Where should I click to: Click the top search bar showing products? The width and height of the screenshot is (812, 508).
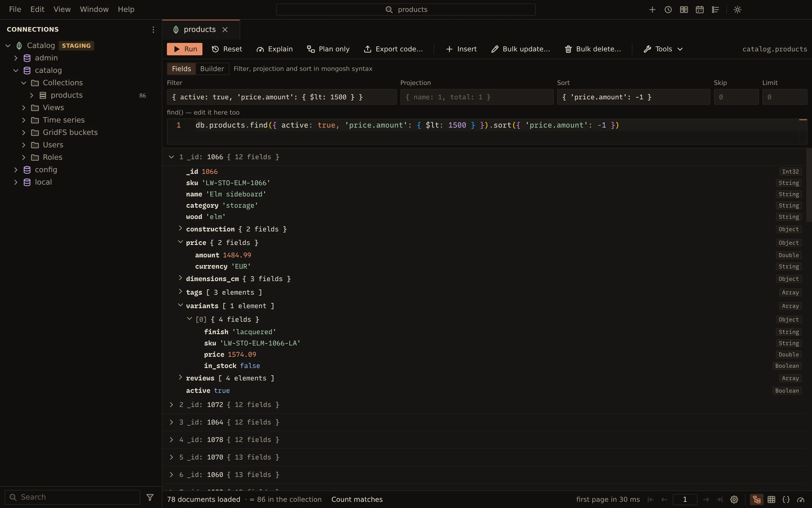point(406,10)
